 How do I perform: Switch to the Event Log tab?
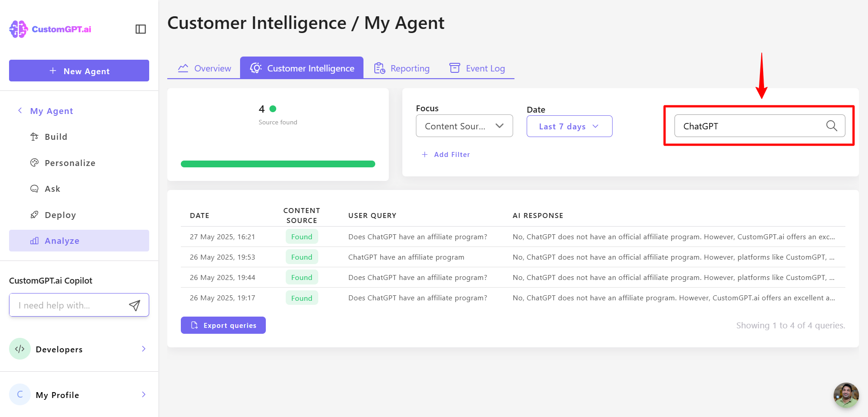coord(477,68)
